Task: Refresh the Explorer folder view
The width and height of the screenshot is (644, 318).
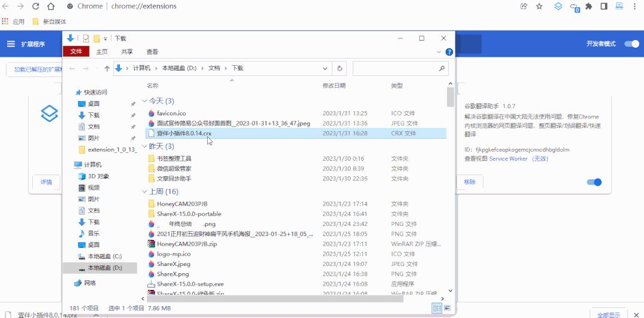Action: 340,68
